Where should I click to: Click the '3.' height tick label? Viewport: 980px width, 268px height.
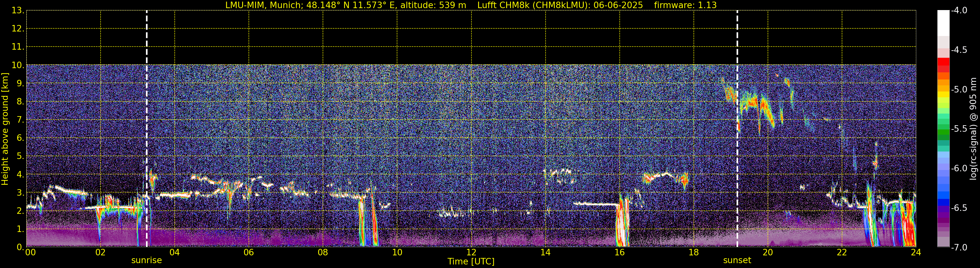[x=20, y=193]
